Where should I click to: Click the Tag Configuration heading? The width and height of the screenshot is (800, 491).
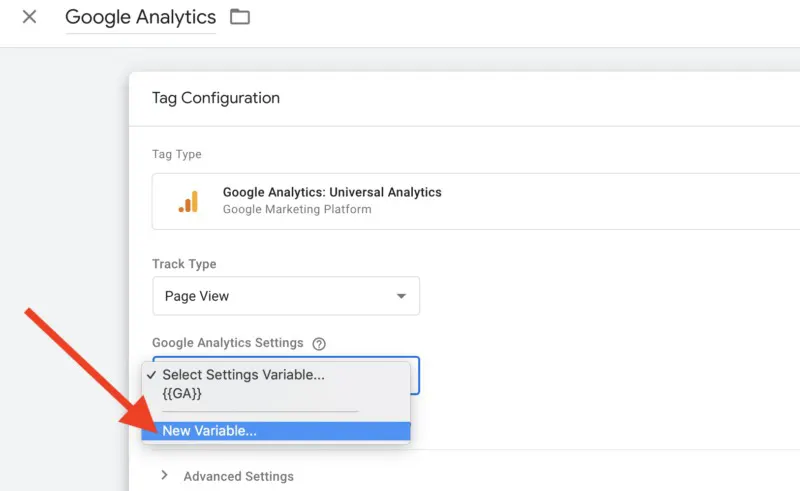click(216, 98)
